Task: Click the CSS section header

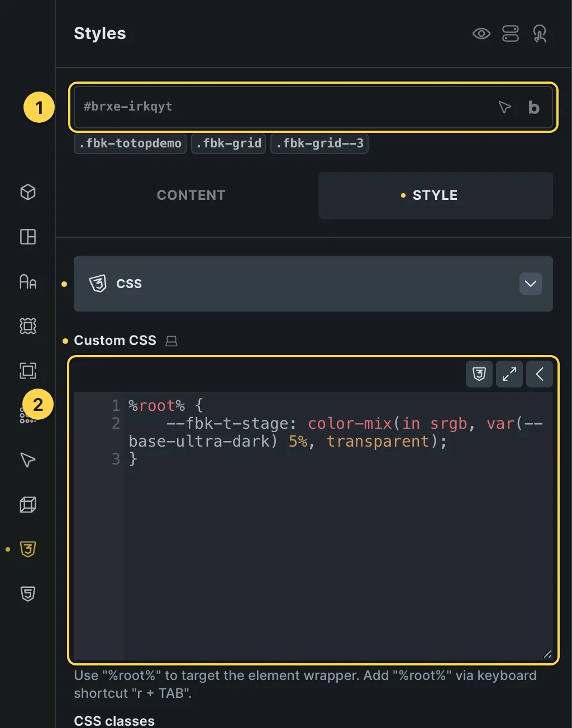Action: pyautogui.click(x=313, y=284)
